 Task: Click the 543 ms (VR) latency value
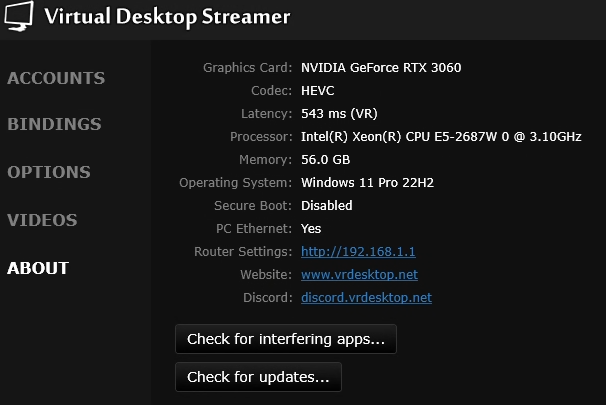tap(341, 114)
